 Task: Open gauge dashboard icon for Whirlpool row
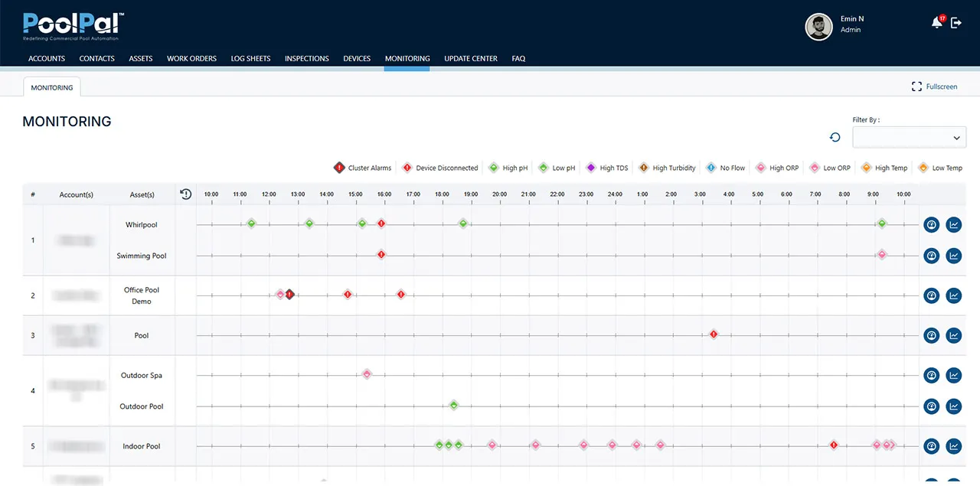pos(931,225)
